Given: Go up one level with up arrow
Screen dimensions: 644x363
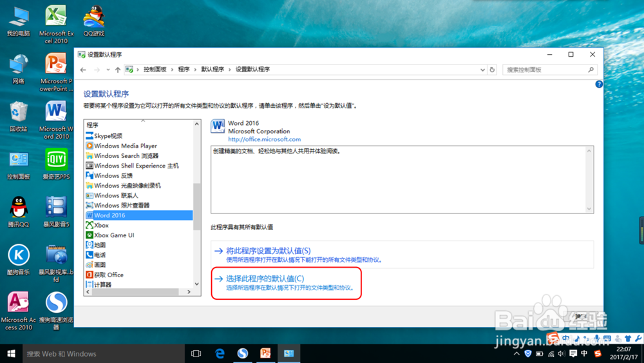Looking at the screenshot, I should tap(118, 70).
